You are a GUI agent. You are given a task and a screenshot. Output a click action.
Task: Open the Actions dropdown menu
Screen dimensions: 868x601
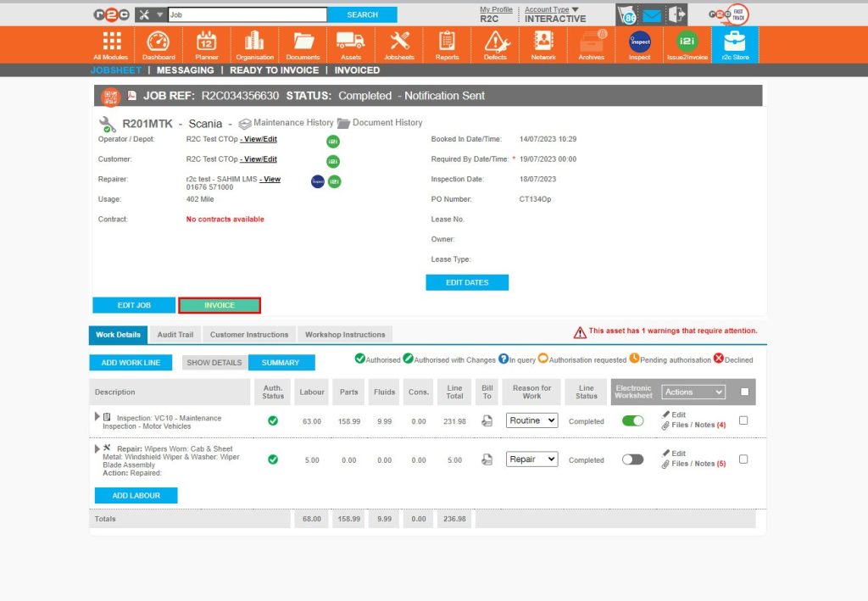[695, 392]
